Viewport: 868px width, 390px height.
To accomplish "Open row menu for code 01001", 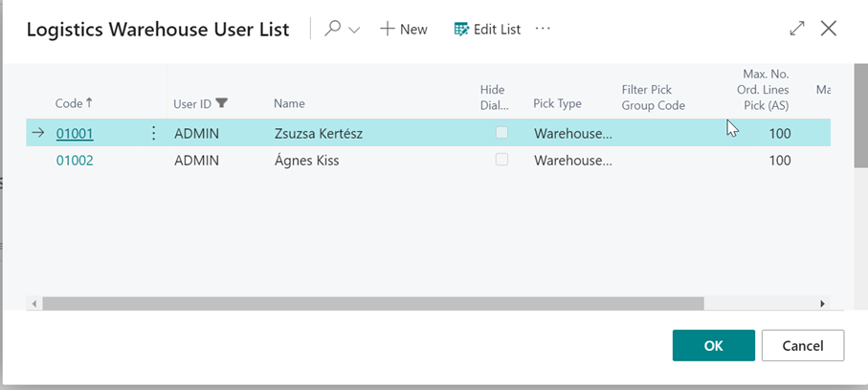I will 154,134.
